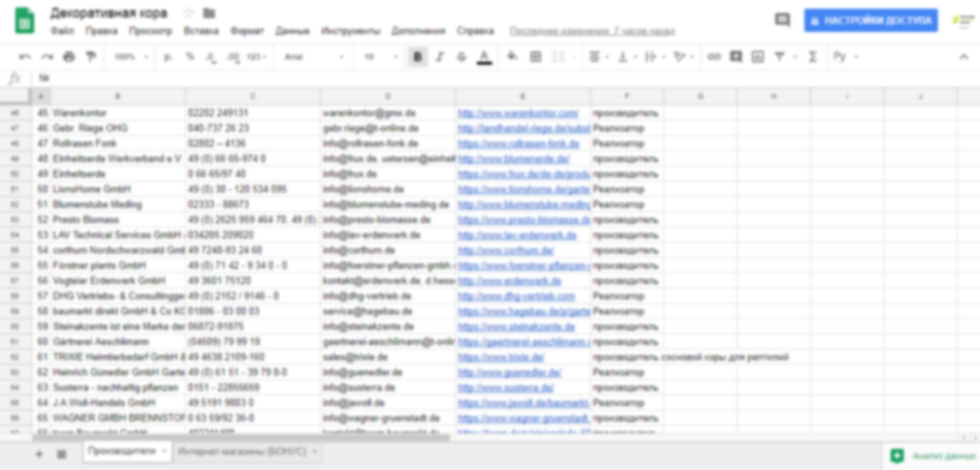
Task: Toggle italic formatting
Action: pyautogui.click(x=439, y=57)
